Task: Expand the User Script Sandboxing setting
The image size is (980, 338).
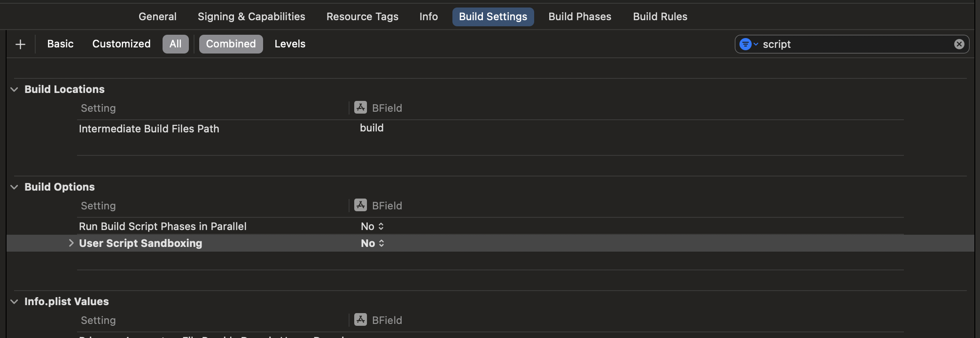Action: [71, 243]
